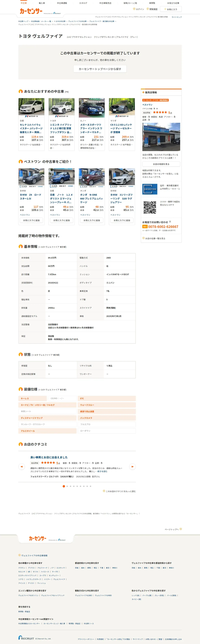Click the ベストワン dealer name link
Screen dimensions: 200x644
pyautogui.click(x=147, y=105)
